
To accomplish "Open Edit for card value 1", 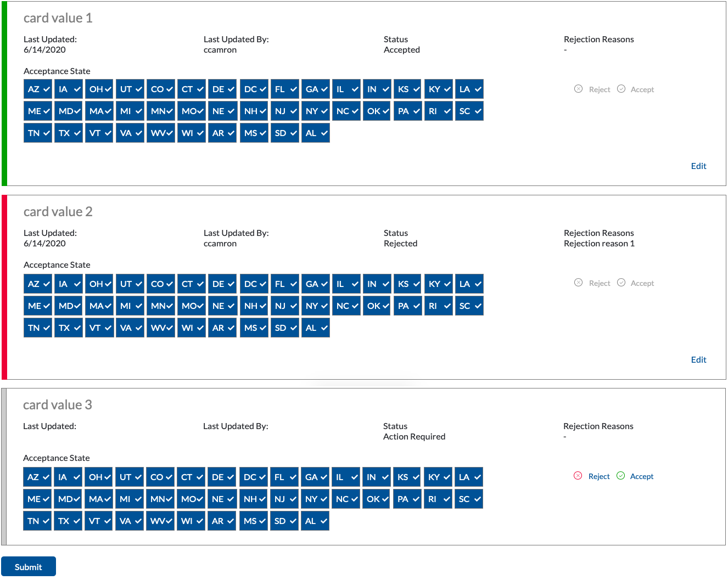I will pos(698,166).
